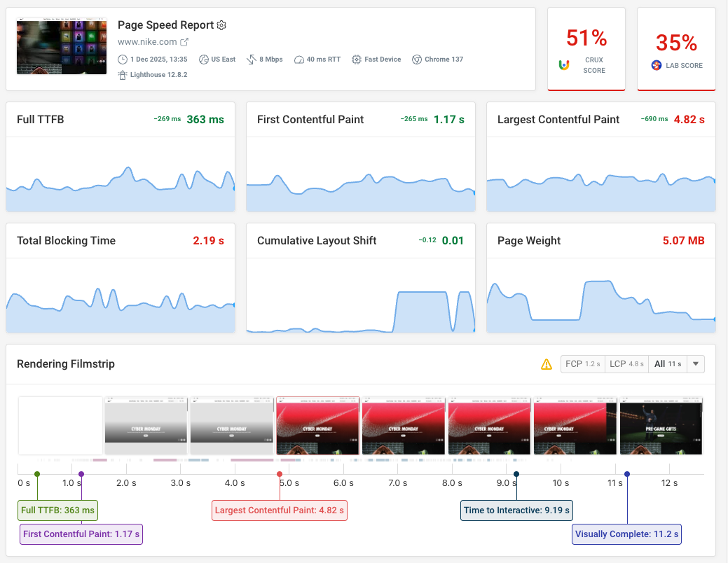Click the Lighthouse 12.8.2 version icon
728x563 pixels.
[x=123, y=75]
